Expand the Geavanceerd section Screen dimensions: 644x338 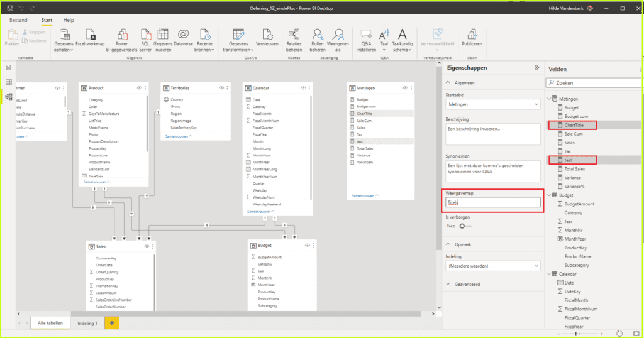pos(448,284)
